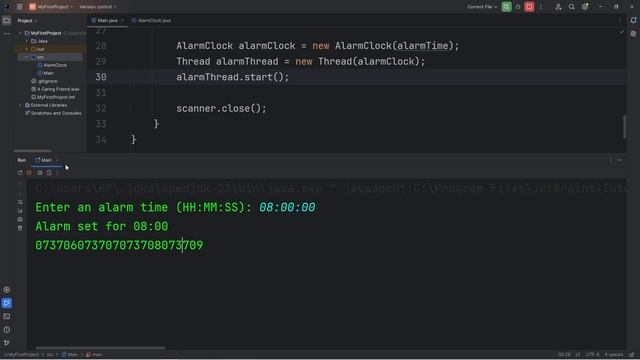Click inspection checkmark widget in editor

click(x=622, y=32)
